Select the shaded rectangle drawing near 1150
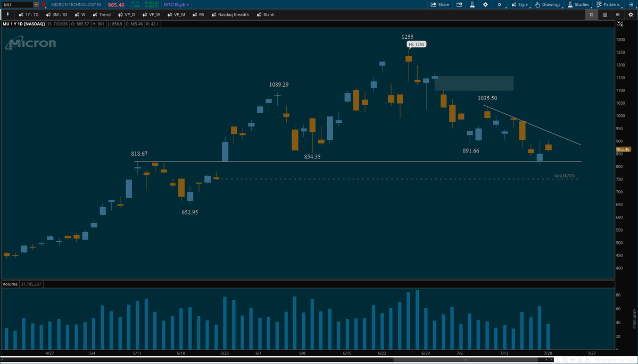This screenshot has height=364, width=638. pyautogui.click(x=474, y=83)
